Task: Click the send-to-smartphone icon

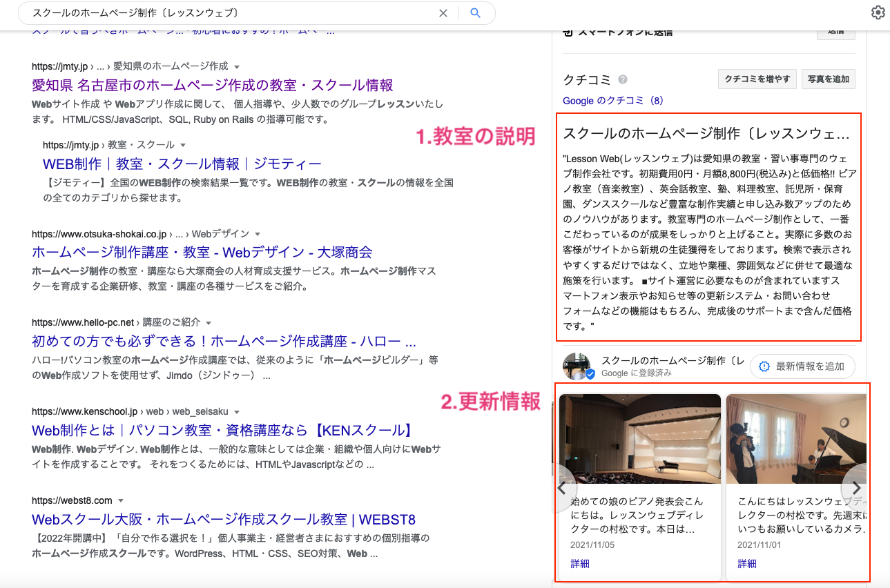Action: 568,32
